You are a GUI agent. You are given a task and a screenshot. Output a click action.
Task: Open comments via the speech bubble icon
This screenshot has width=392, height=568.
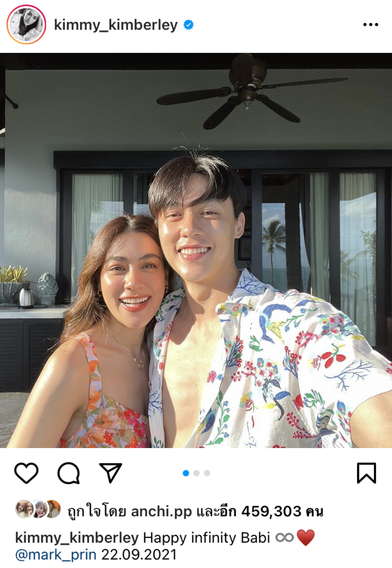pos(68,473)
